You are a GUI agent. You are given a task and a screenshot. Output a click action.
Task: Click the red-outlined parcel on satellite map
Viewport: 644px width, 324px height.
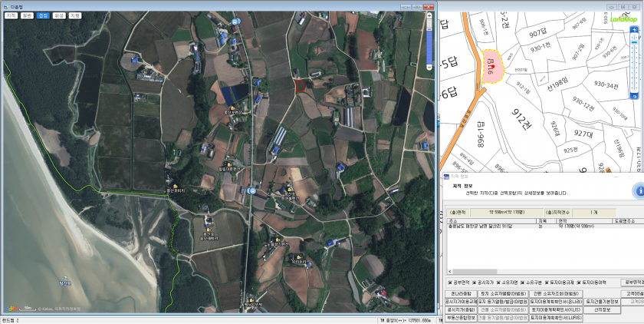300,85
